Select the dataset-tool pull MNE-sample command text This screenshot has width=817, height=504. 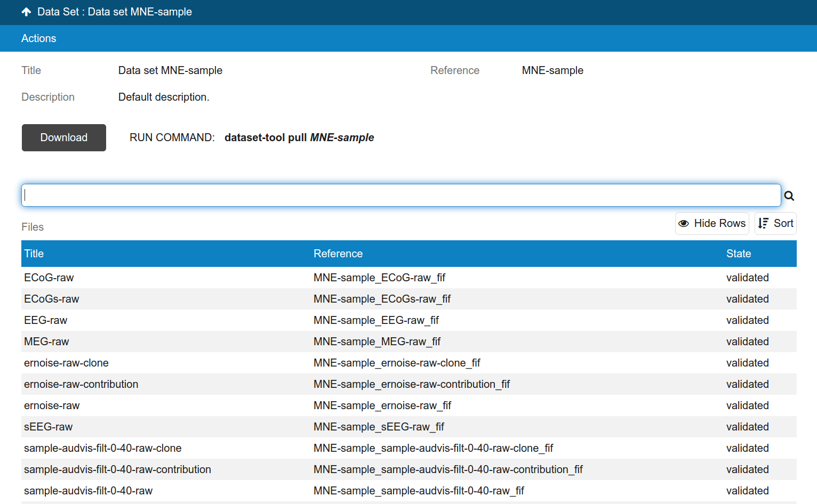tap(299, 137)
